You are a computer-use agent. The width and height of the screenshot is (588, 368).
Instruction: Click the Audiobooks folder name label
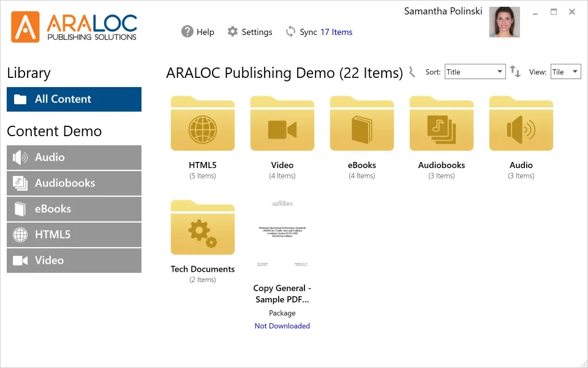click(x=442, y=165)
